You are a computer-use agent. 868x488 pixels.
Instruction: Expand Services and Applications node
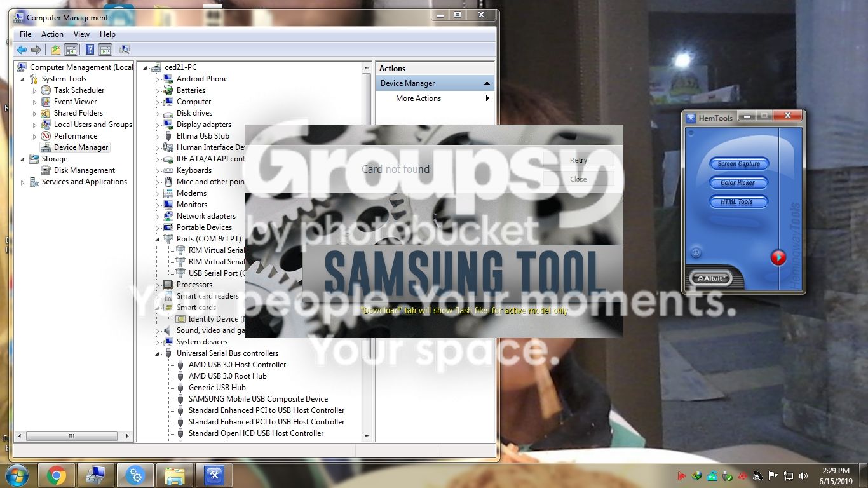click(24, 182)
